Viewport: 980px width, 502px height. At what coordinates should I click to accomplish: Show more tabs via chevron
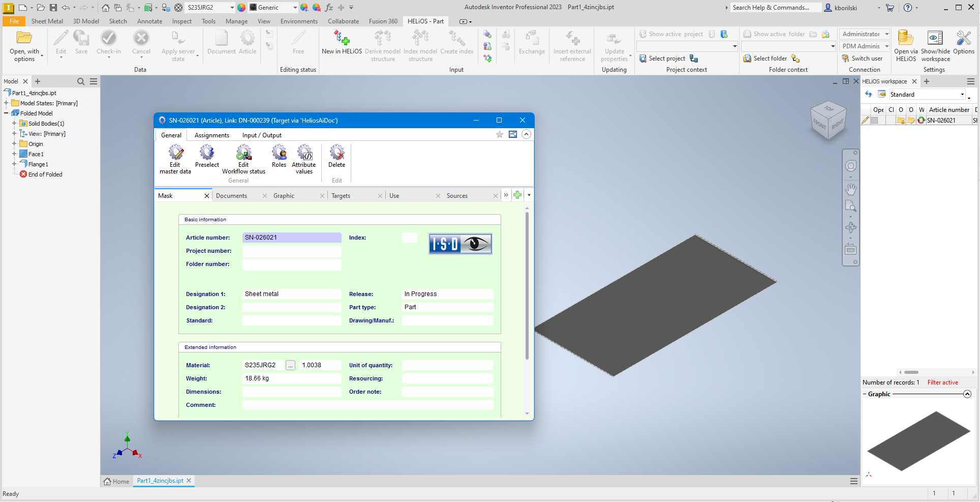pos(506,195)
